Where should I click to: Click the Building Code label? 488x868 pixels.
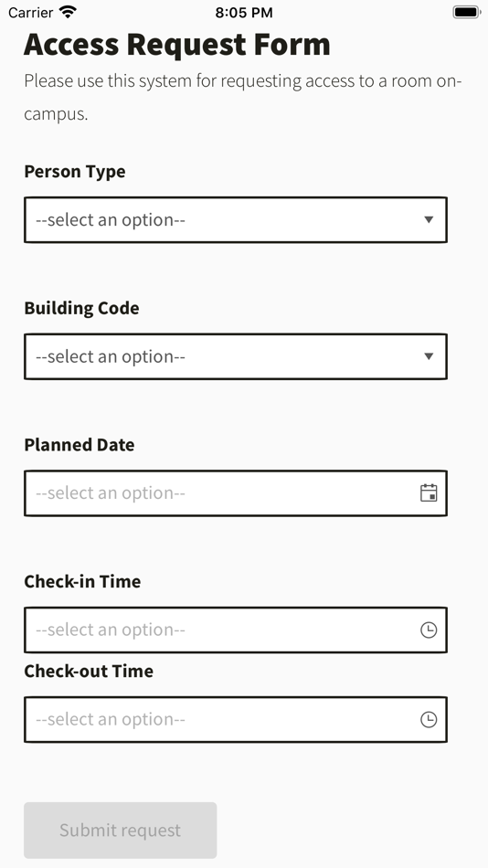(81, 308)
